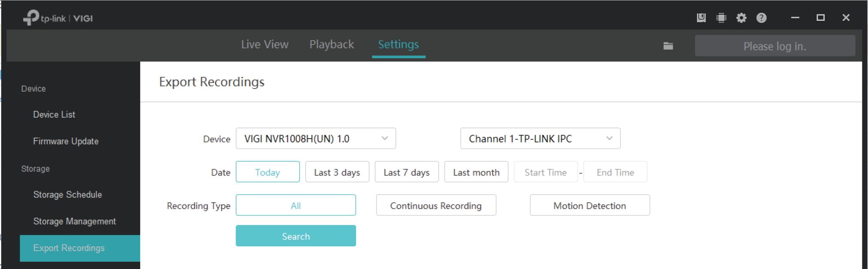Click the CPU chip icon in title bar
868x269 pixels.
click(721, 18)
